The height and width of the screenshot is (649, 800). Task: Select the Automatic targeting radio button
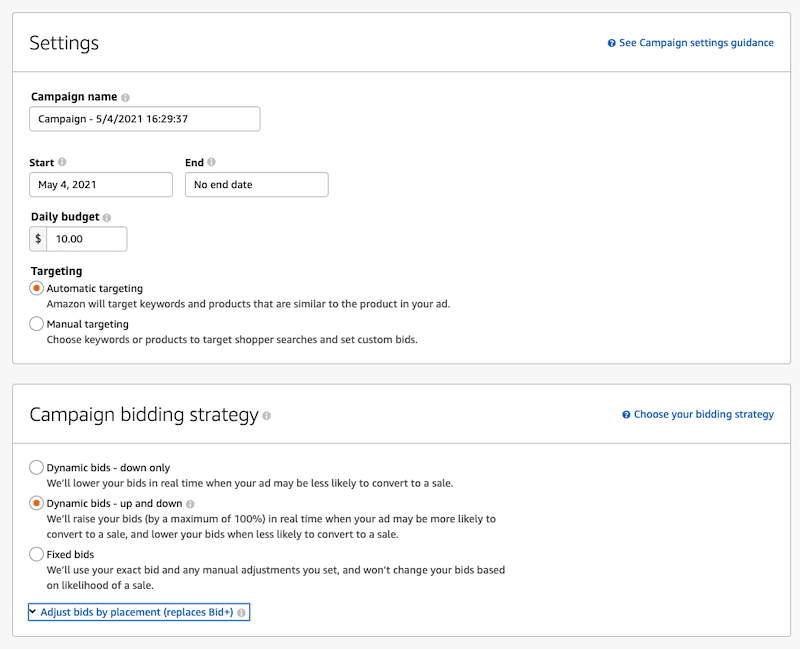point(36,288)
